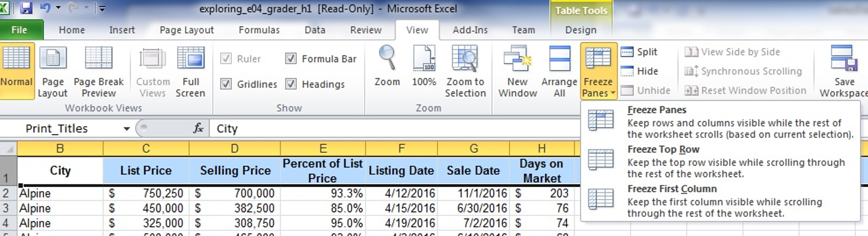The width and height of the screenshot is (868, 236).
Task: Click the insert function fx icon
Action: click(x=198, y=128)
